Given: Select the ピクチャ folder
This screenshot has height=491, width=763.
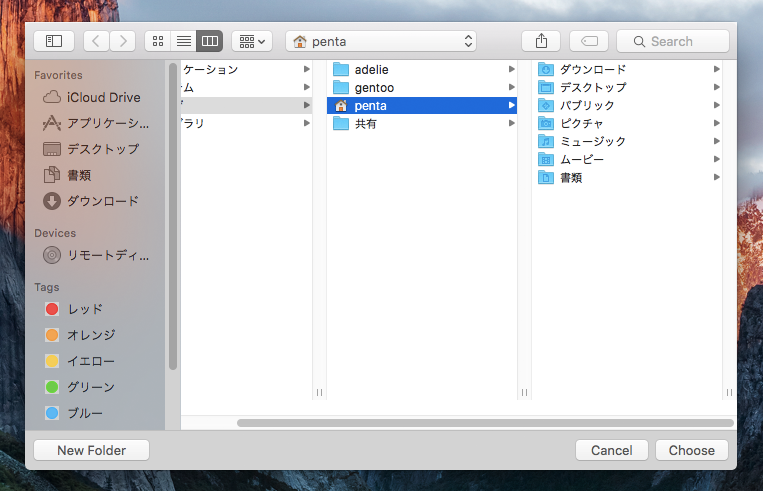Looking at the screenshot, I should point(627,124).
